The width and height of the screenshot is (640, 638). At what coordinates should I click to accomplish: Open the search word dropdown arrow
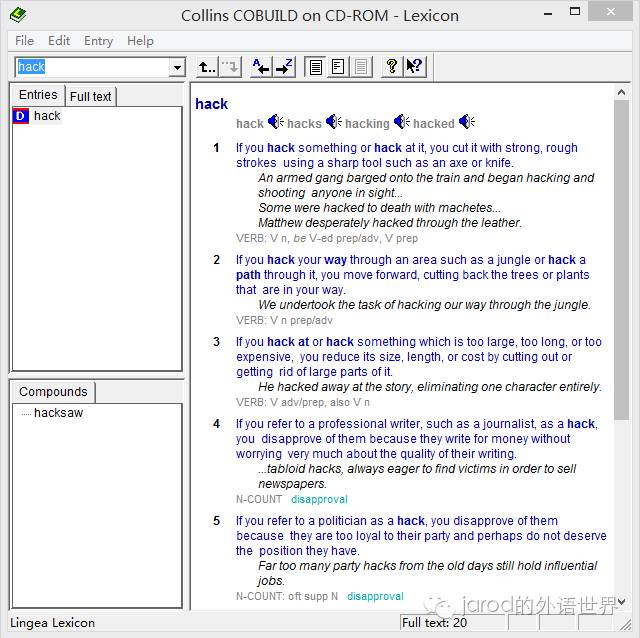click(178, 67)
